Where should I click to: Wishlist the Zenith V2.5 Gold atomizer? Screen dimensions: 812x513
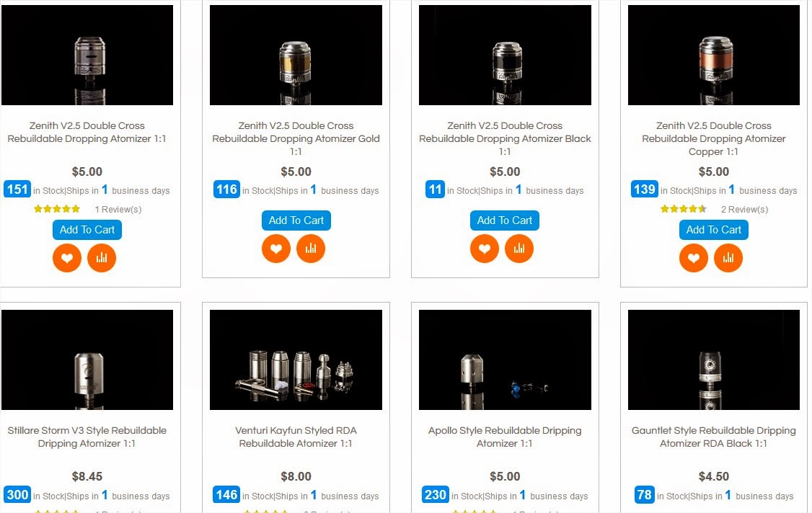point(276,249)
